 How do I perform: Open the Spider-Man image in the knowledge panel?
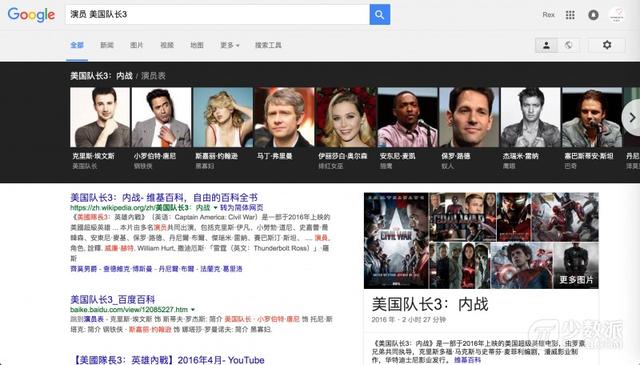[x=522, y=265]
